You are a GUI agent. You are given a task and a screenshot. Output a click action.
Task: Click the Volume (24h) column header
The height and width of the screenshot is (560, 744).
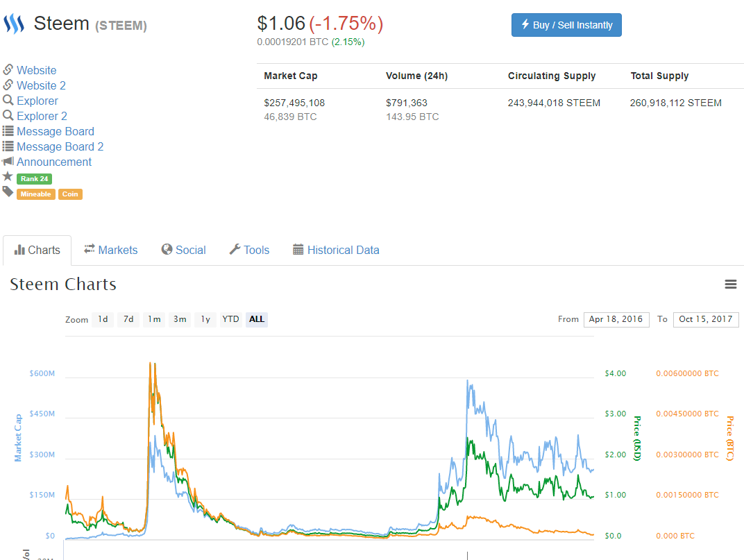[416, 76]
